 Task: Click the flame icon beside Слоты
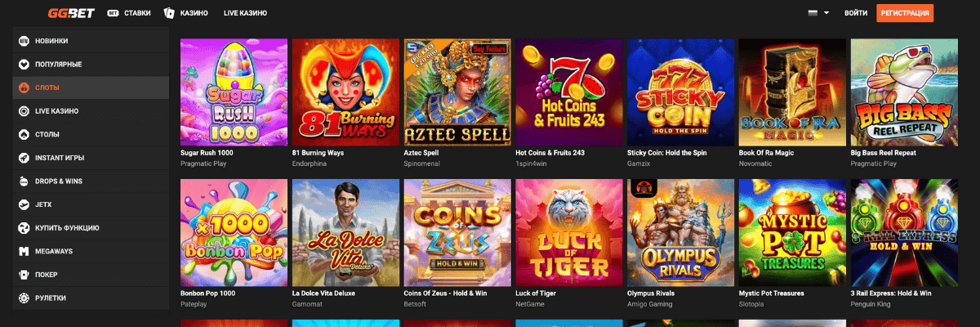point(24,87)
